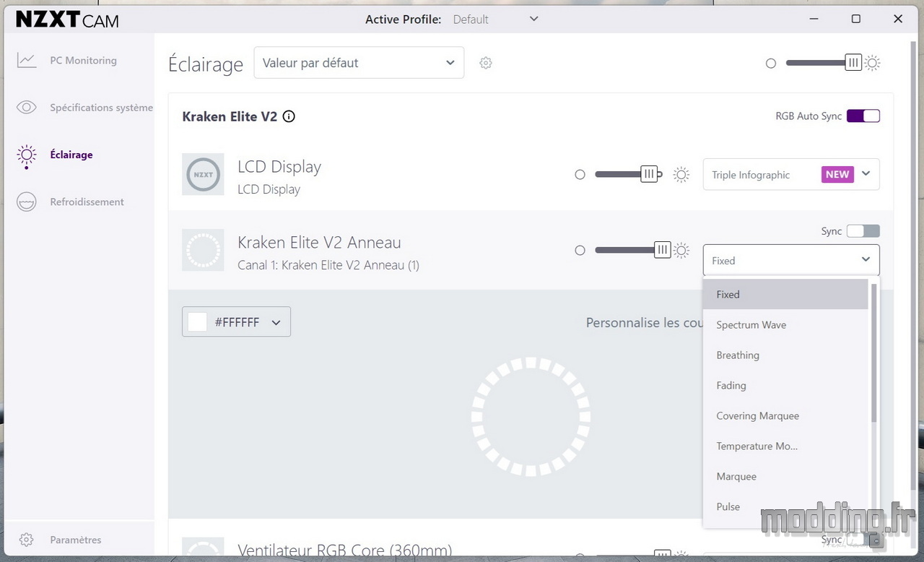924x562 pixels.
Task: Select Breathing effect
Action: (x=785, y=355)
